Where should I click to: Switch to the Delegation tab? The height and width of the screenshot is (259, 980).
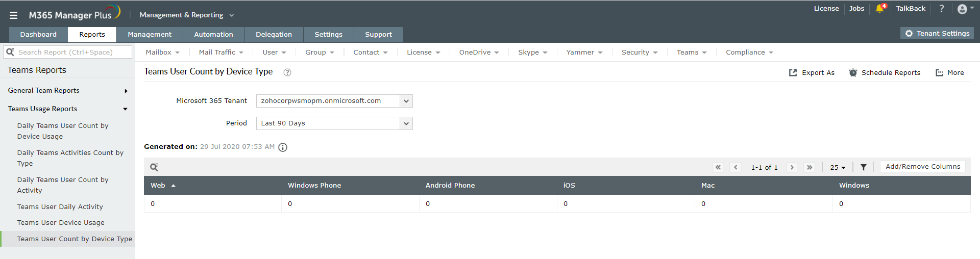click(274, 35)
